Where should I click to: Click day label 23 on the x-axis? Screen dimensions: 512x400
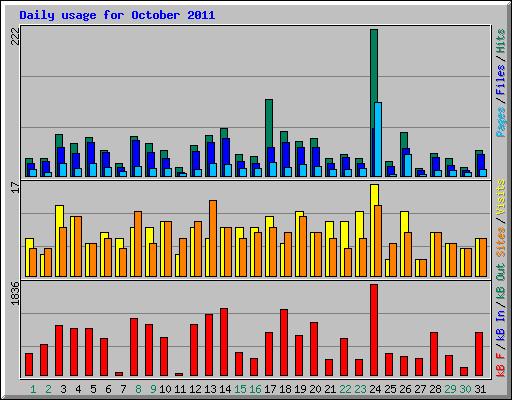(360, 389)
